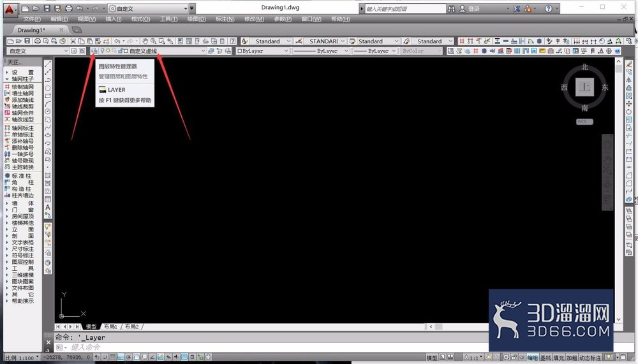Click Undo arrow in quick access toolbar
Viewport: 638px width, 364px height.
click(80, 8)
